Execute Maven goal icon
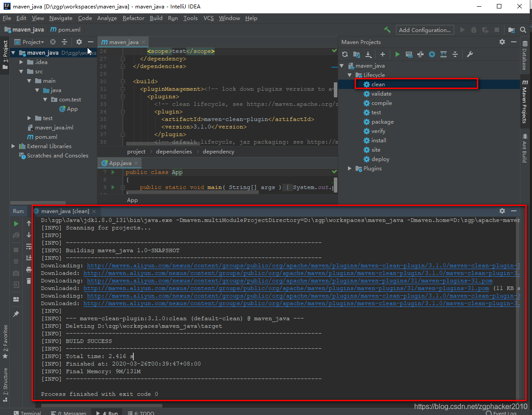Image resolution: width=532 pixels, height=415 pixels. [409, 54]
